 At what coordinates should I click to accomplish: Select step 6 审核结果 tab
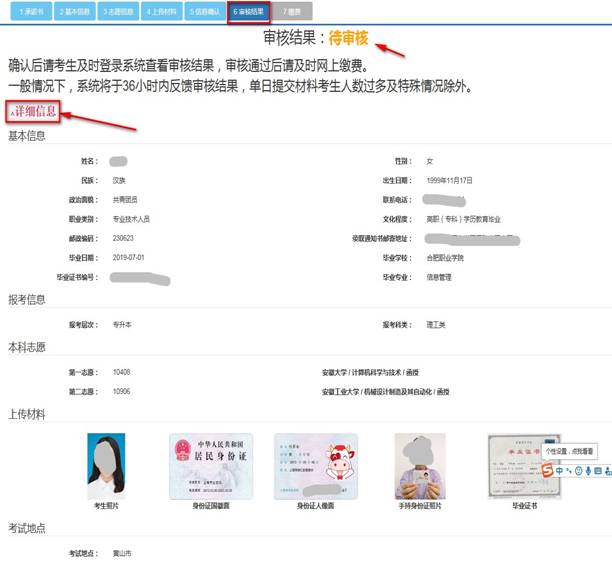(x=248, y=12)
